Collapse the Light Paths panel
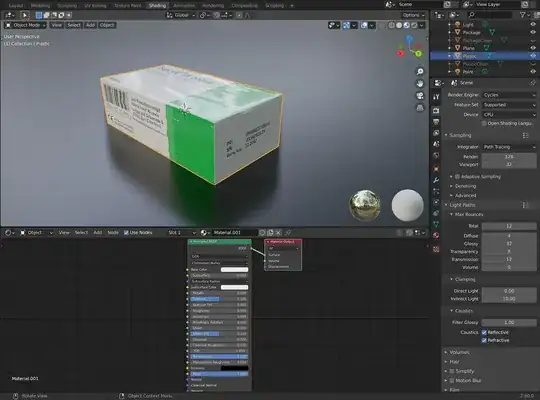The height and width of the screenshot is (400, 540). tap(462, 205)
